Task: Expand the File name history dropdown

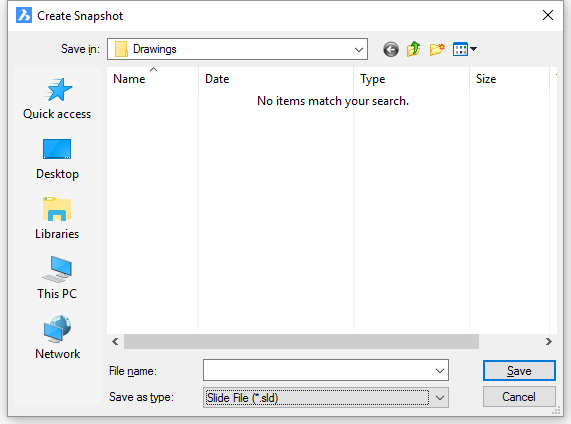Action: pyautogui.click(x=440, y=370)
